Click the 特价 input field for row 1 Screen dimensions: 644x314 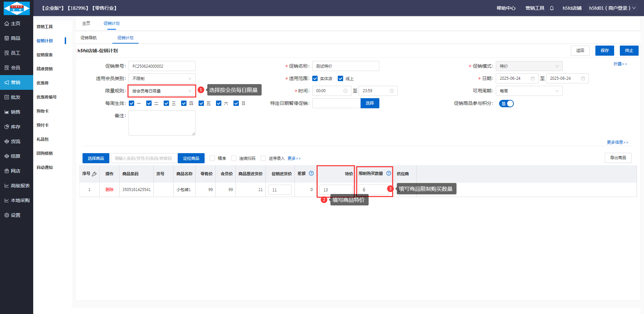point(336,190)
